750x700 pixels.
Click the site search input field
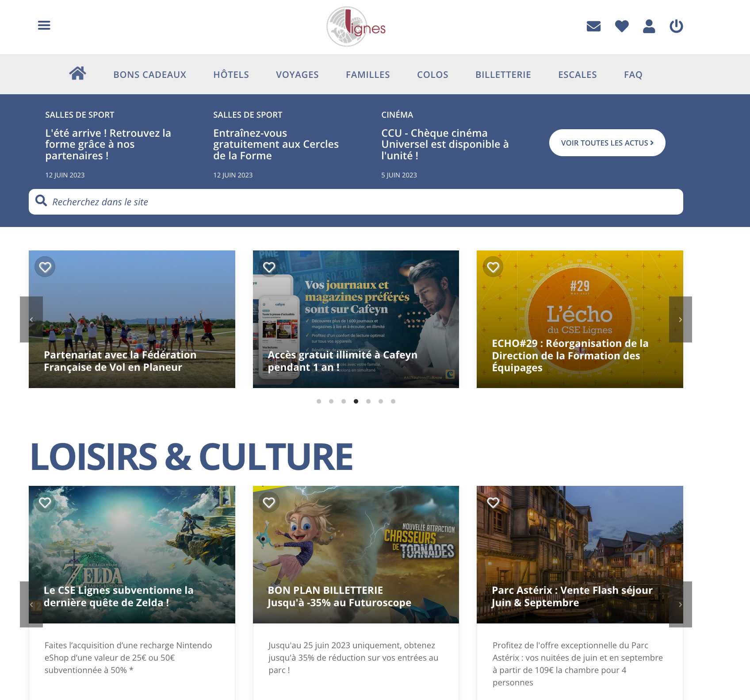click(x=363, y=202)
